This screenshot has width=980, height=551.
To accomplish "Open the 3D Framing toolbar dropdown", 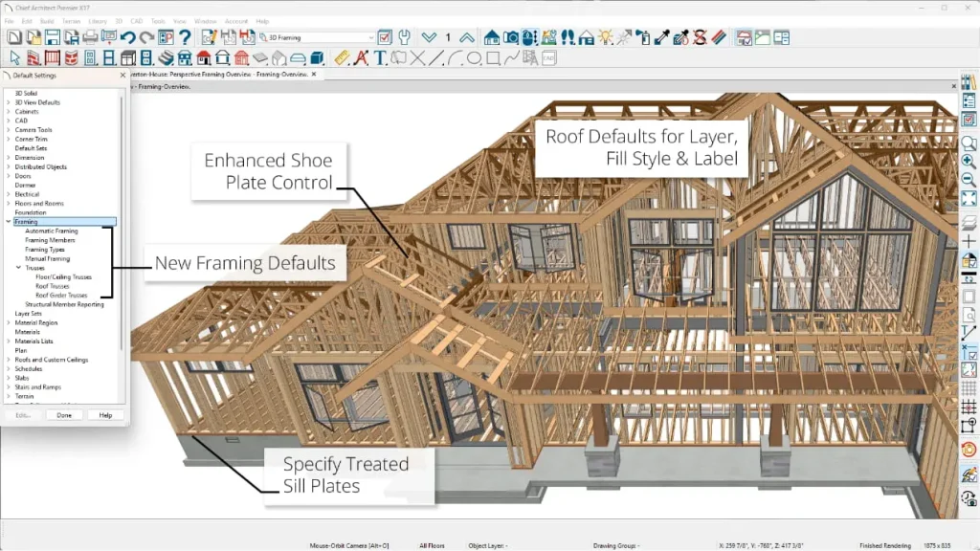I will tap(371, 36).
